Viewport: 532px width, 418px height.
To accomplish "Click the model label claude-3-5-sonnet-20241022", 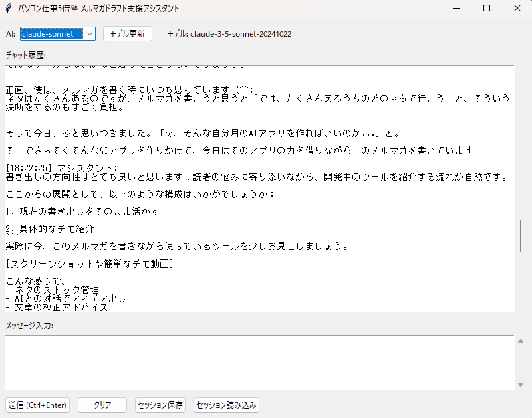I will (x=241, y=34).
